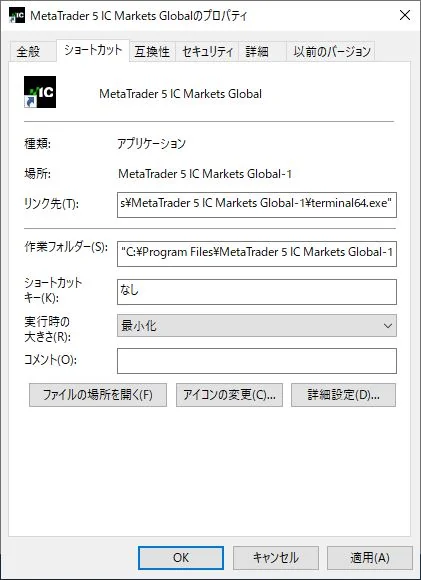Click the empty コメント field
The height and width of the screenshot is (580, 421).
point(257,361)
